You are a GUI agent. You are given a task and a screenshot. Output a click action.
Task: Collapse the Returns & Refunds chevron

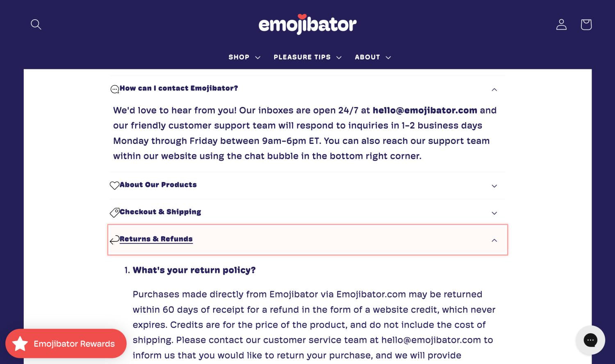[494, 240]
